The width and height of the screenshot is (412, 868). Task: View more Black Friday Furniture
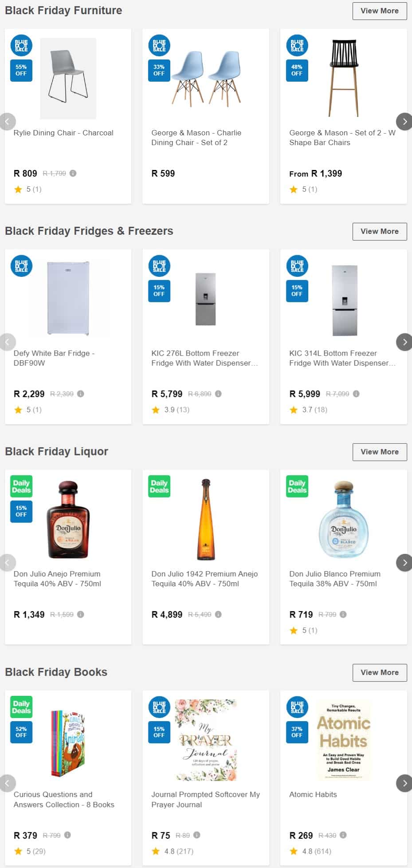point(380,11)
